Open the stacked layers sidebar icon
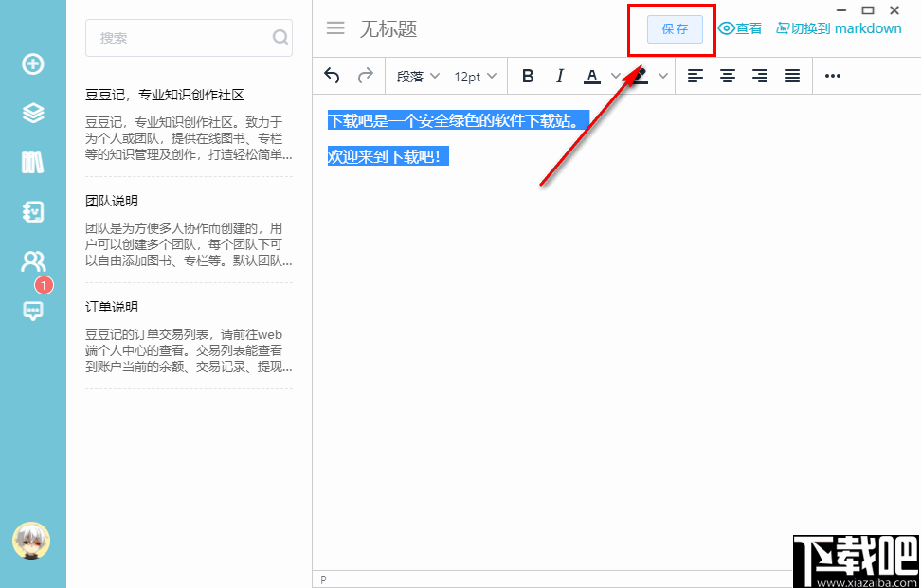Viewport: 921px width, 588px height. (x=32, y=113)
